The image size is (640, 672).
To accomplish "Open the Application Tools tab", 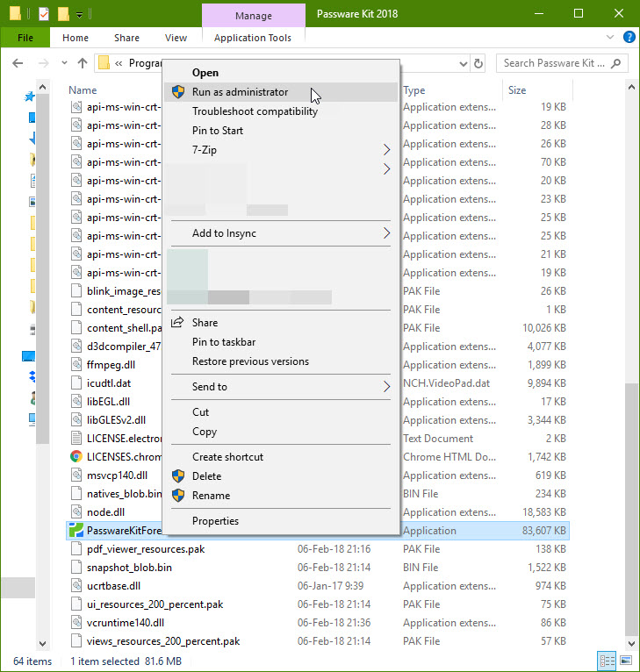I will coord(253,38).
